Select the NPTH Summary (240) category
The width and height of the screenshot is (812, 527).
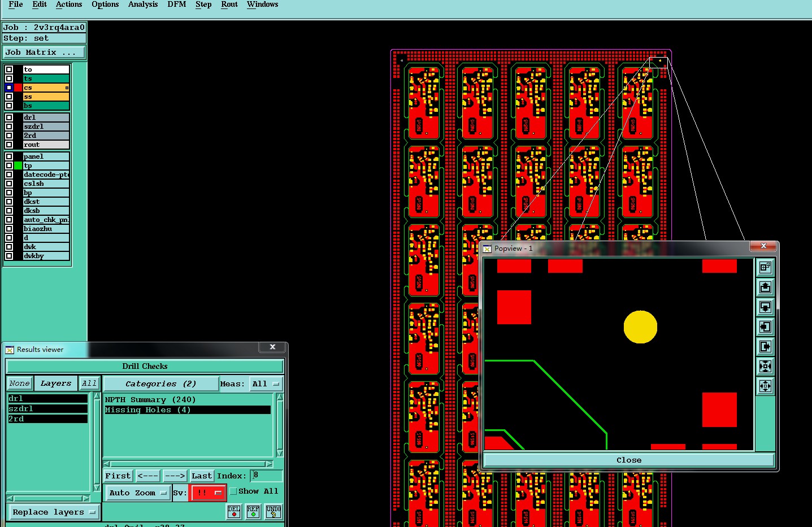(x=188, y=400)
